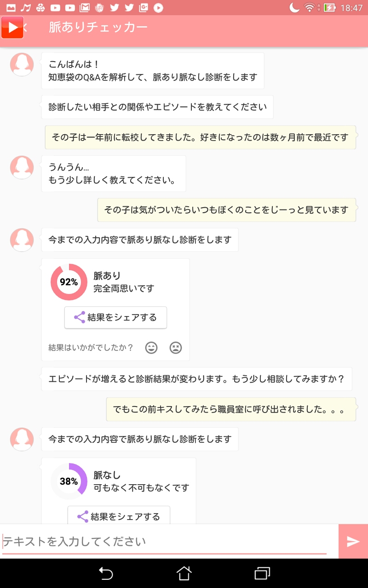Viewport: 368px width, 588px height.
Task: Click 結果をシェアする under the 92% result
Action: click(x=115, y=317)
